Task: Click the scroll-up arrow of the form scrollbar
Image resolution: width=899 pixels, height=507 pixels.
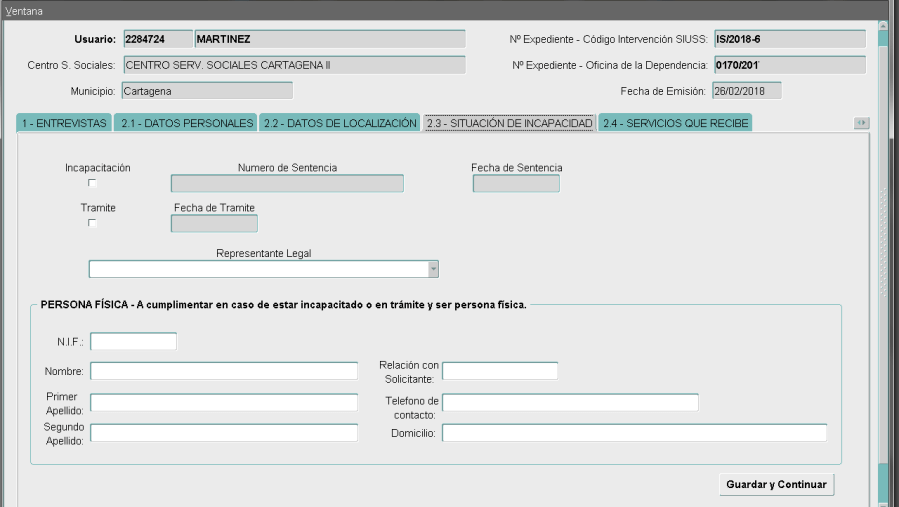Action: [884, 25]
